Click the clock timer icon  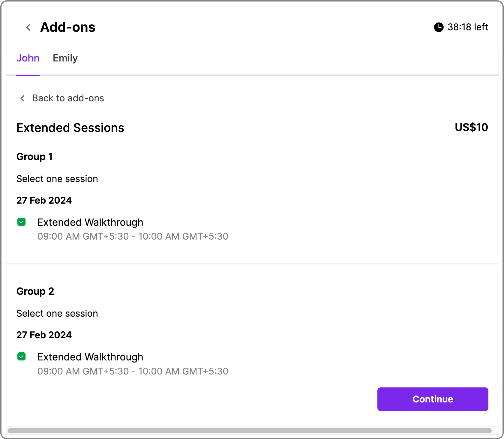(439, 27)
